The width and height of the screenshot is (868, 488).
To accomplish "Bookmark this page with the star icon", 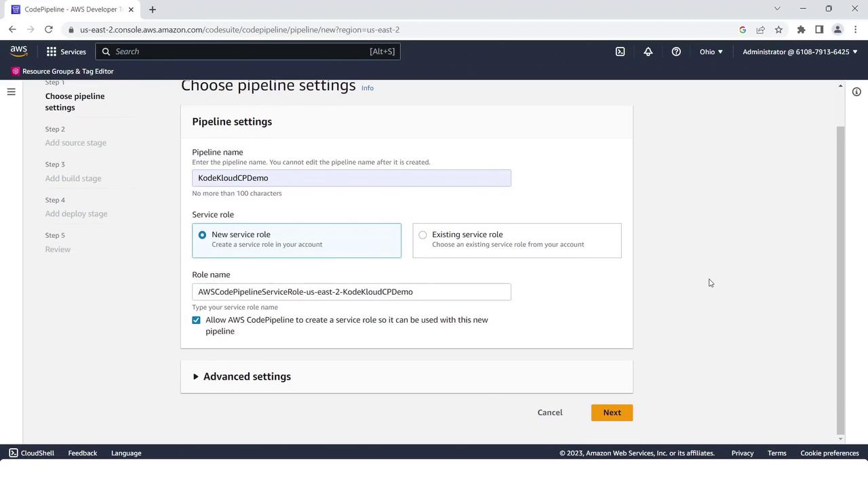I will (x=778, y=30).
